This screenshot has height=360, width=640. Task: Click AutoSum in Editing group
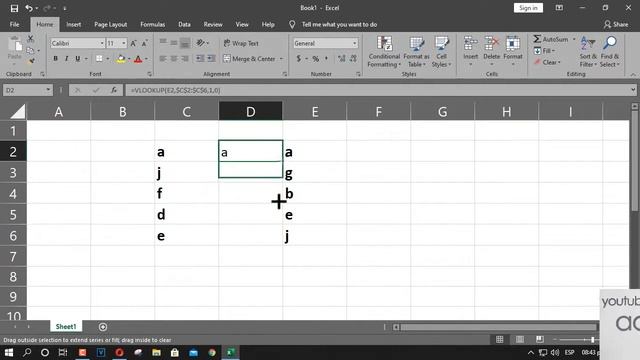(x=551, y=39)
